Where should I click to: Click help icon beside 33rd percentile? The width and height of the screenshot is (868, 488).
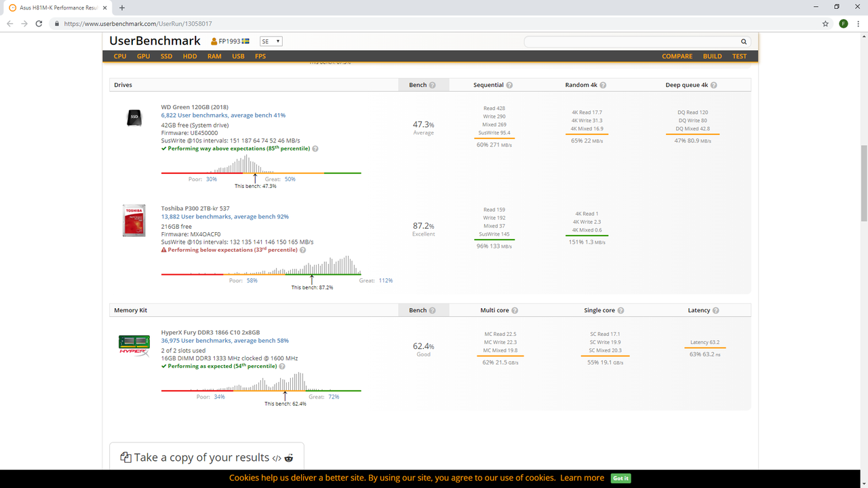point(302,250)
